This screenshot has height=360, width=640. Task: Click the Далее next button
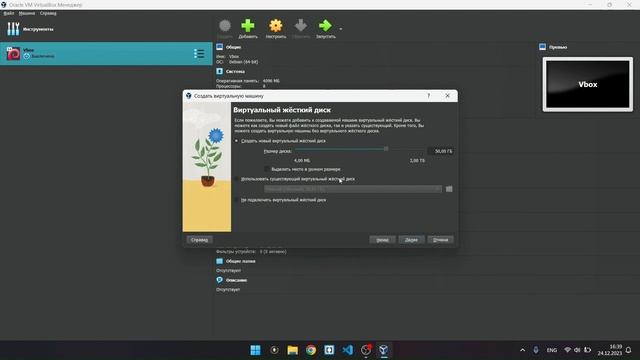pyautogui.click(x=411, y=240)
